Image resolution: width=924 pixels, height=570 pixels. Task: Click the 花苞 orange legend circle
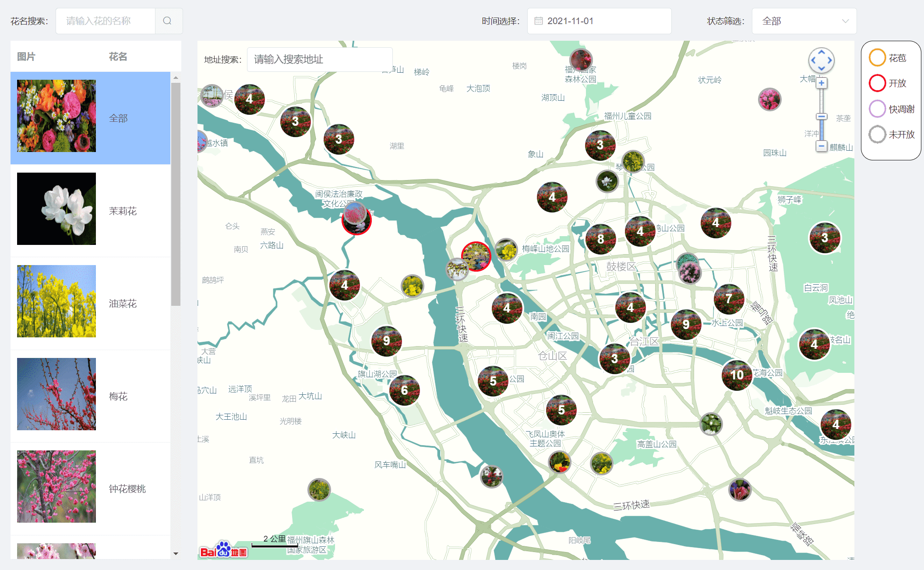pos(877,58)
